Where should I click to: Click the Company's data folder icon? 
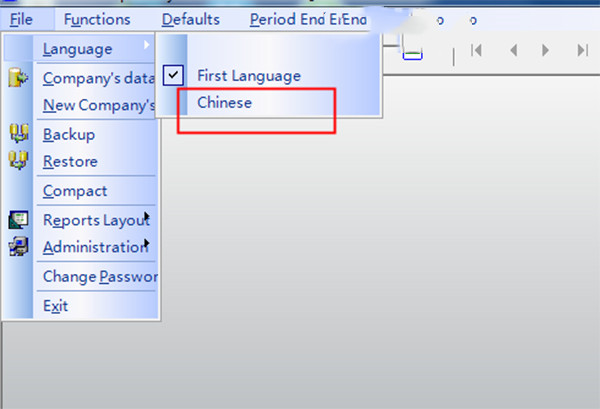(18, 79)
